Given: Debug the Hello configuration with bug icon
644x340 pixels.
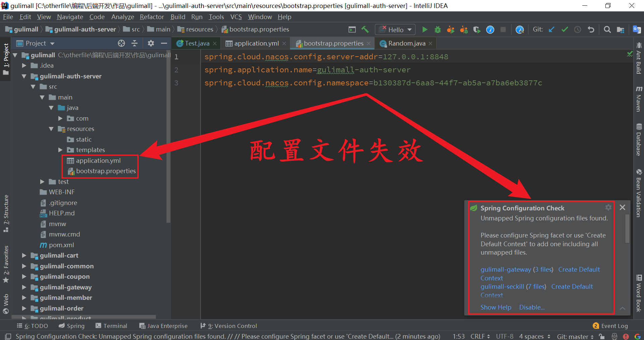Looking at the screenshot, I should (x=438, y=29).
